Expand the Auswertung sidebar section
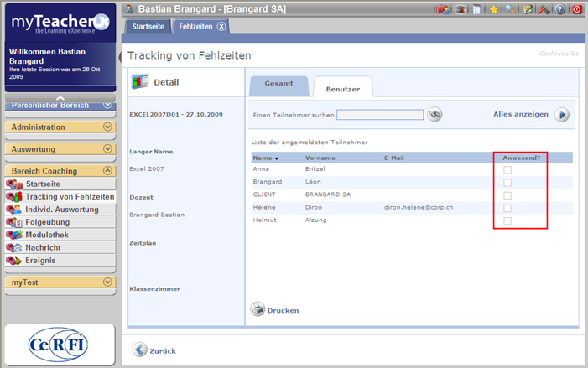The height and width of the screenshot is (368, 588). pyautogui.click(x=107, y=149)
